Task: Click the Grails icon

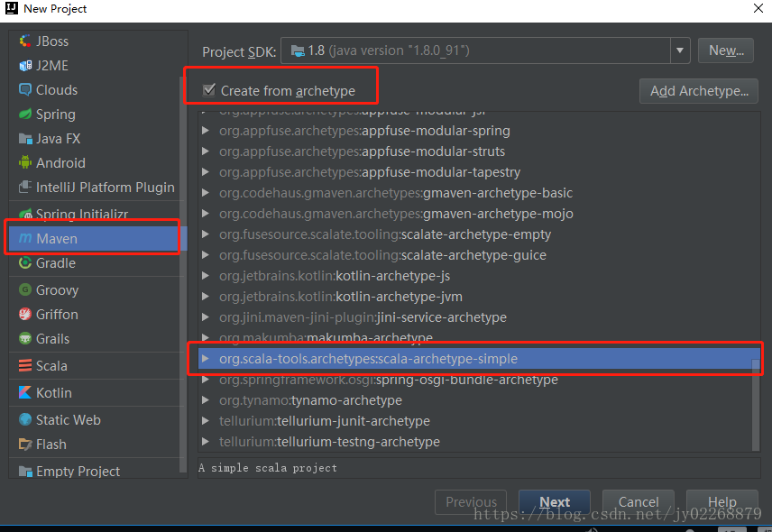Action: click(25, 339)
